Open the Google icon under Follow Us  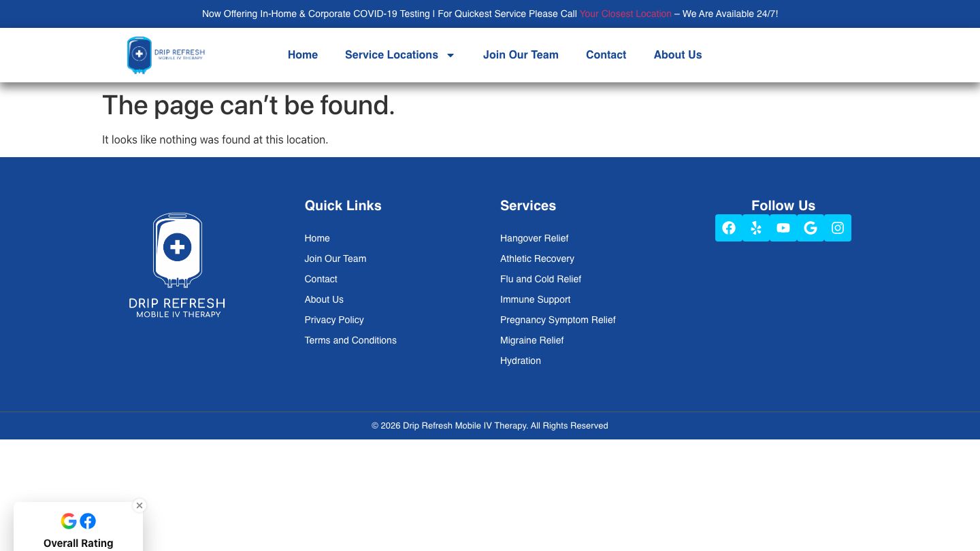coord(811,228)
